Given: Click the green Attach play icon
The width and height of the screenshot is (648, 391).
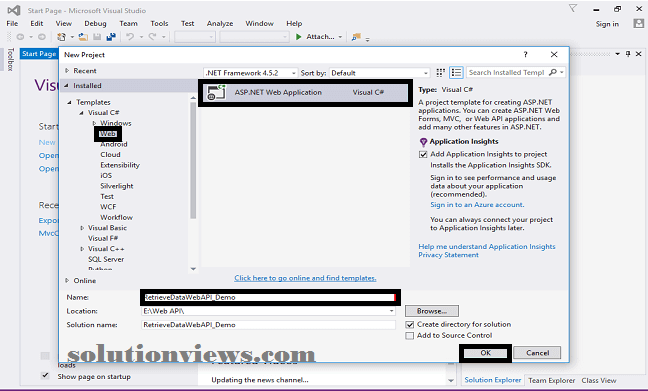Looking at the screenshot, I should [298, 37].
